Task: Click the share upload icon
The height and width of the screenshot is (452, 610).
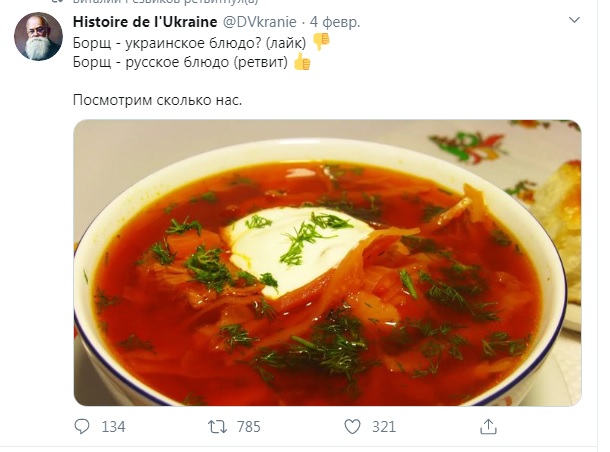Action: pyautogui.click(x=487, y=427)
